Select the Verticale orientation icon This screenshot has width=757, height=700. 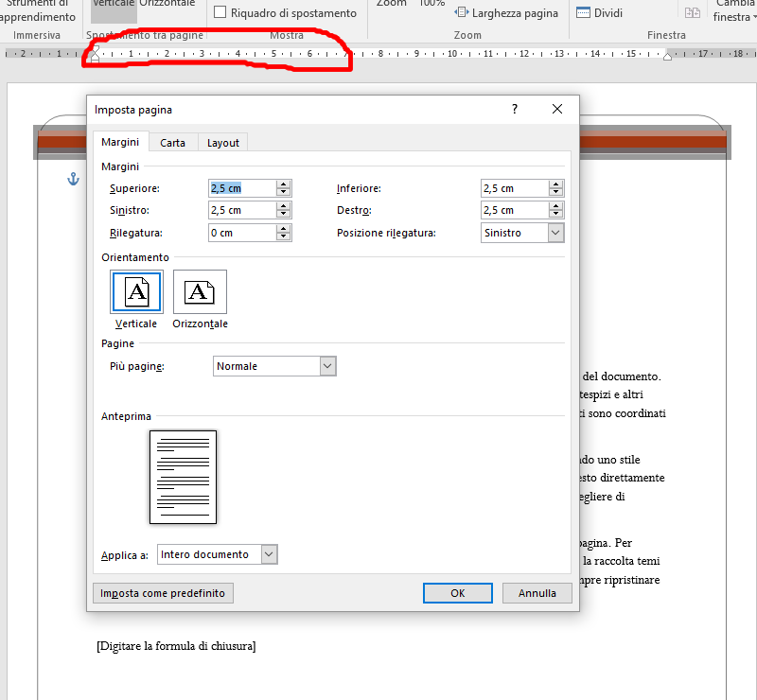137,292
